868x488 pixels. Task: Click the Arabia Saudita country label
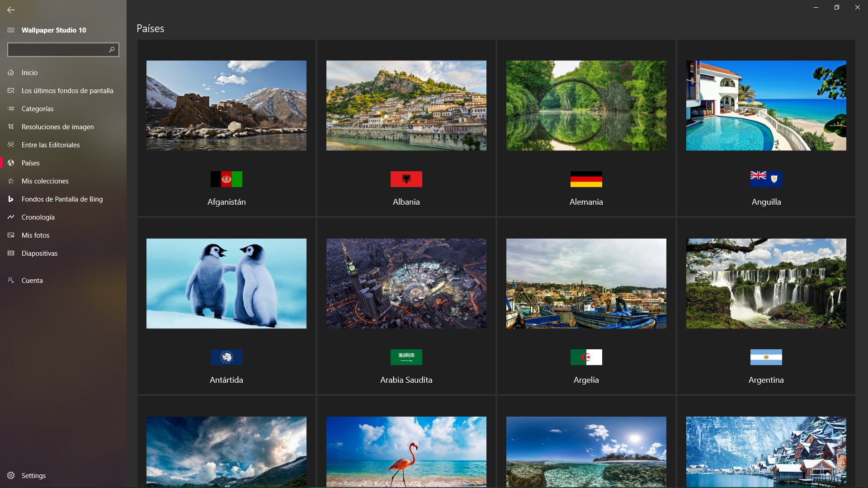tap(406, 380)
